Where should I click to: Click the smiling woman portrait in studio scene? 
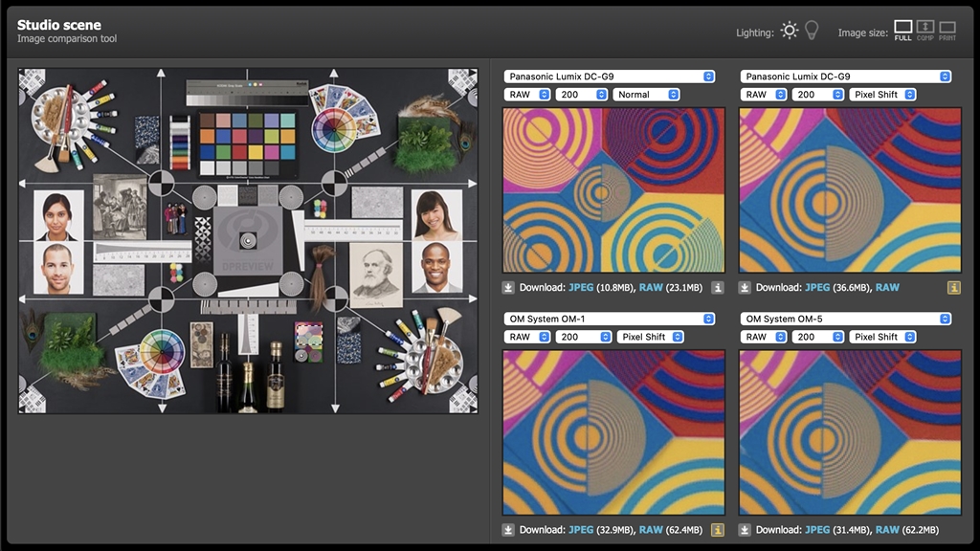[436, 215]
